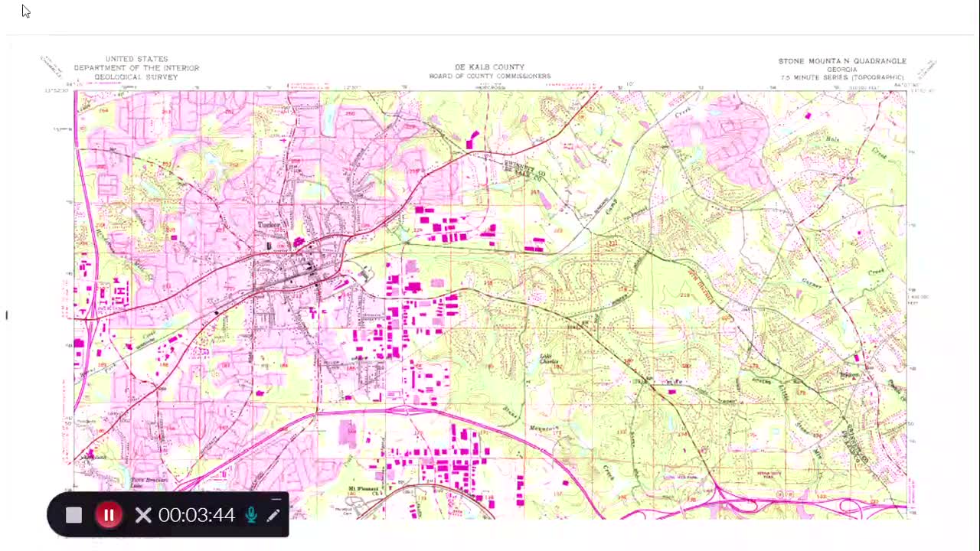This screenshot has width=980, height=551.
Task: Pause the recording with red button
Action: [109, 515]
